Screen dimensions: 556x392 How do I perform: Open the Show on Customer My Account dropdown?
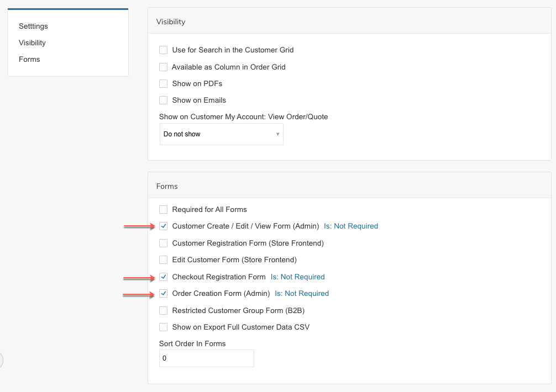[221, 134]
